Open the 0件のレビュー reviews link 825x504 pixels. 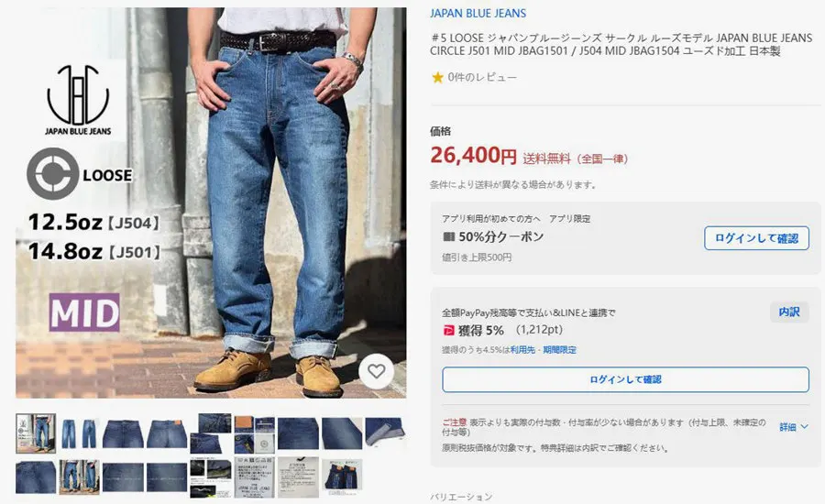click(x=482, y=77)
